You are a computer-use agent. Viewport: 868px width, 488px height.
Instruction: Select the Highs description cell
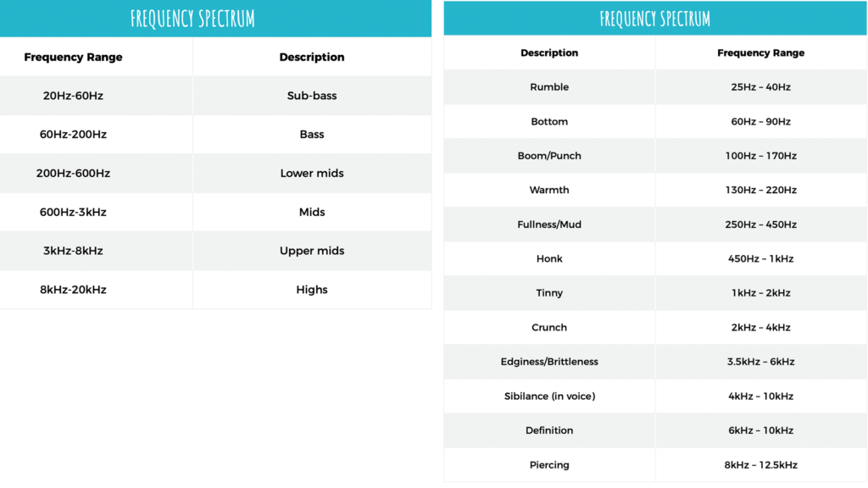[x=312, y=290]
